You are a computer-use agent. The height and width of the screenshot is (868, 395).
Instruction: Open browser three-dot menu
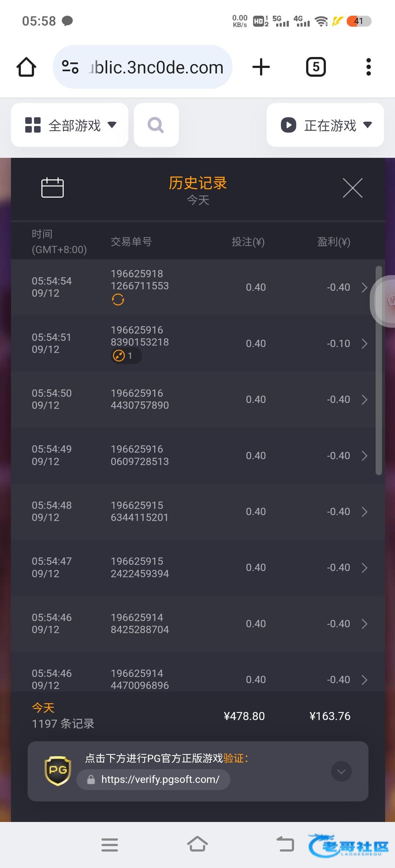click(x=368, y=67)
